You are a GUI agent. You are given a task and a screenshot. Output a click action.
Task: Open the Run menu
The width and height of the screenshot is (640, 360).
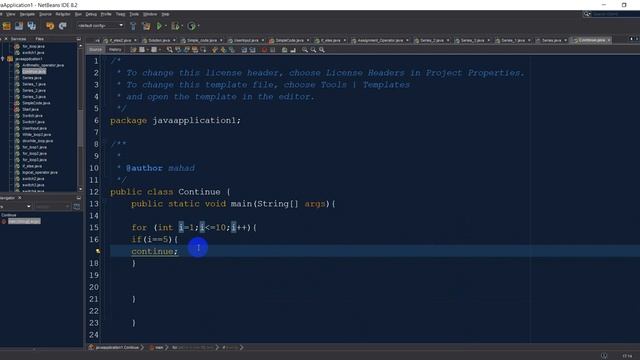pos(78,14)
